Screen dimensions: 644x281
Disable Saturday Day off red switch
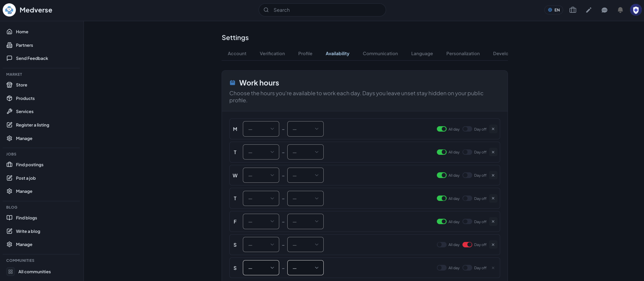[x=467, y=245]
